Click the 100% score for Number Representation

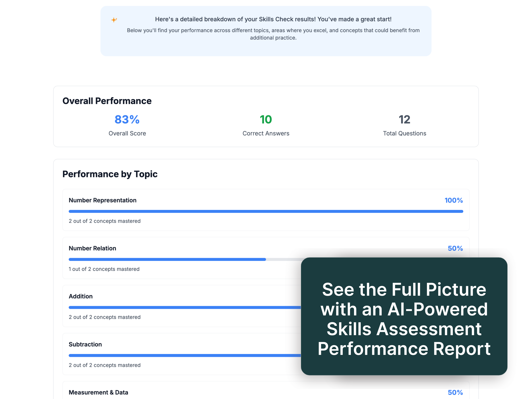(x=453, y=200)
